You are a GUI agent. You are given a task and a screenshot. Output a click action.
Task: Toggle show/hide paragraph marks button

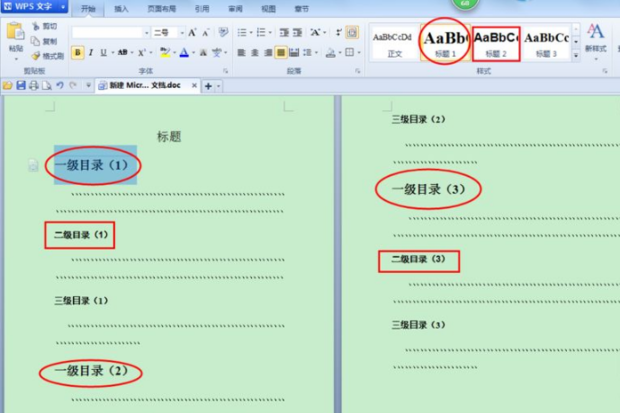[352, 32]
